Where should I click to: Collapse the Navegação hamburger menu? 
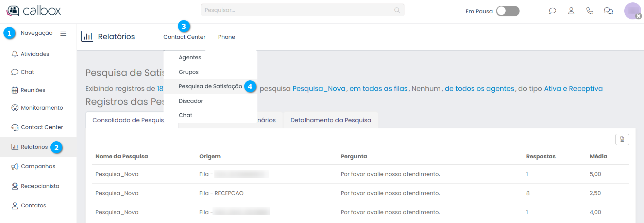tap(63, 33)
